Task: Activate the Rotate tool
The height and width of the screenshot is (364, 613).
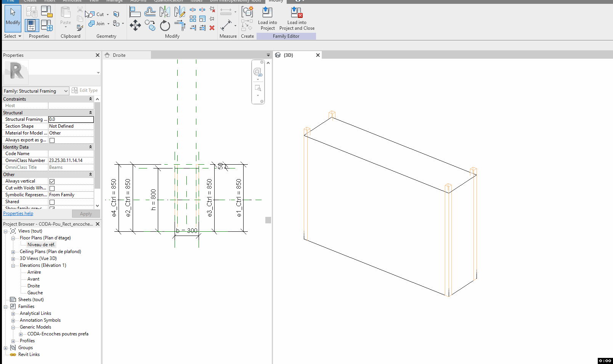Action: (x=165, y=26)
